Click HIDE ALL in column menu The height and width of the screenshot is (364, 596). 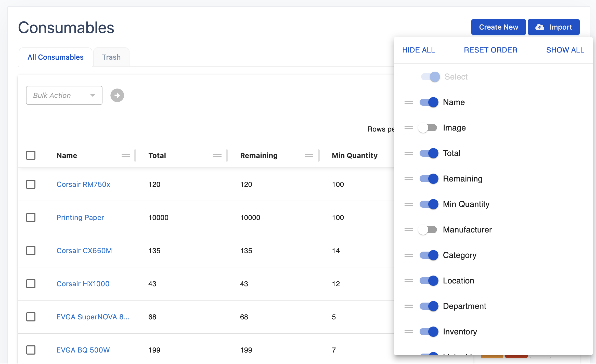(x=419, y=50)
